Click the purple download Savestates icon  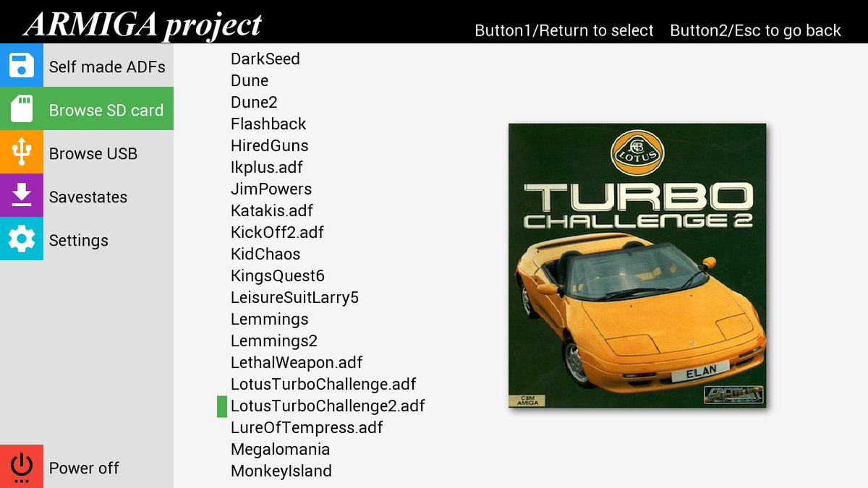pos(22,195)
